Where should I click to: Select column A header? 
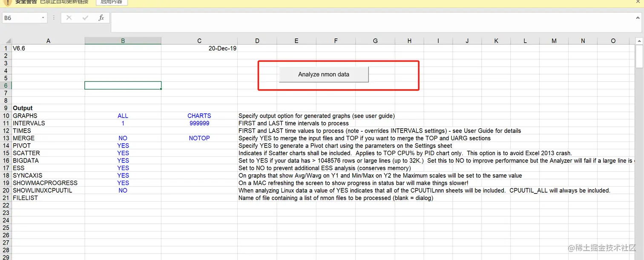point(48,41)
